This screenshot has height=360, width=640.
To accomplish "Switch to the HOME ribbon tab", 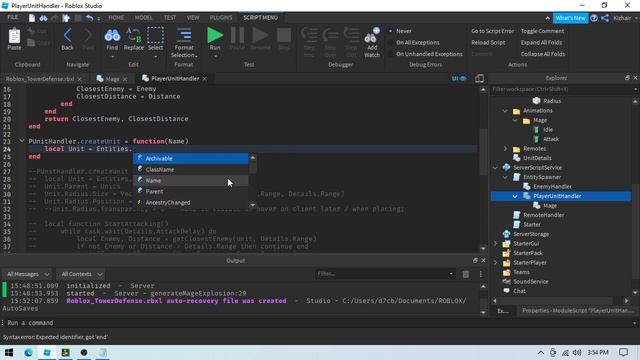I will (116, 18).
